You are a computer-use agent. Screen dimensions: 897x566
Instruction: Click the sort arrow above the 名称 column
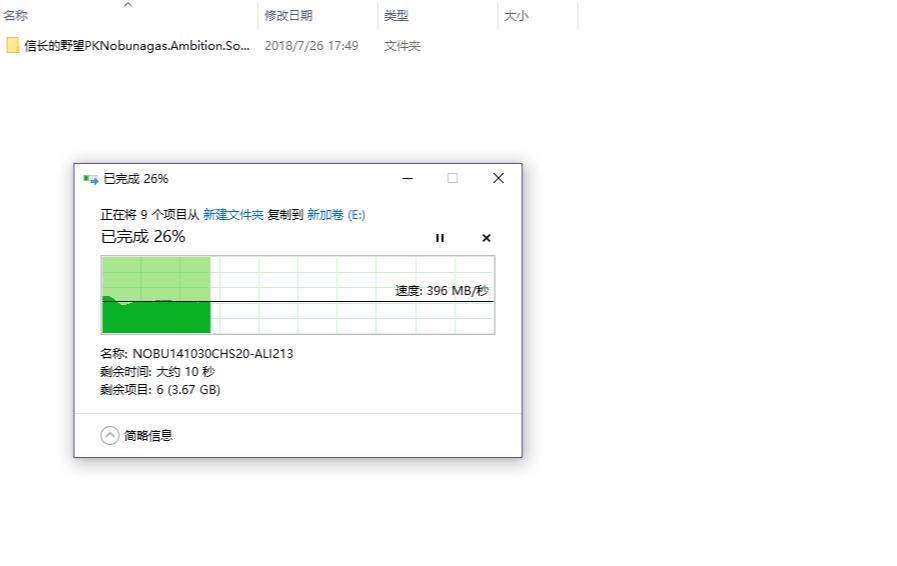pyautogui.click(x=128, y=5)
